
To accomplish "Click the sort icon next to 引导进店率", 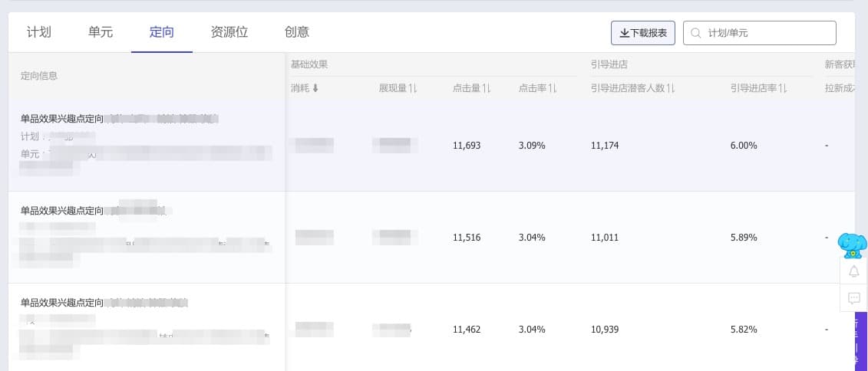I will coord(783,88).
